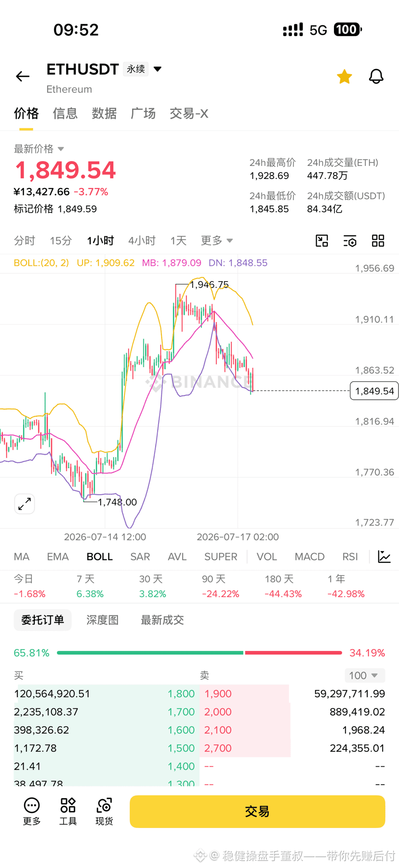
Task: Enable the MA indicator
Action: click(22, 556)
